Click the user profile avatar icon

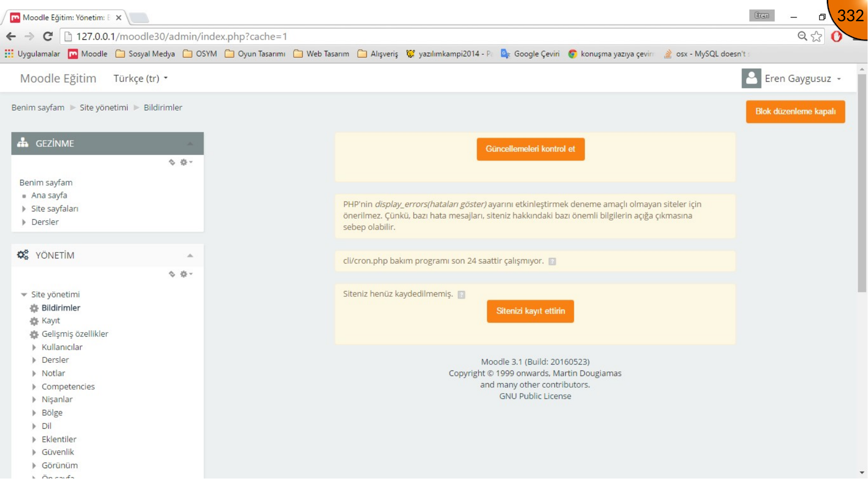751,79
